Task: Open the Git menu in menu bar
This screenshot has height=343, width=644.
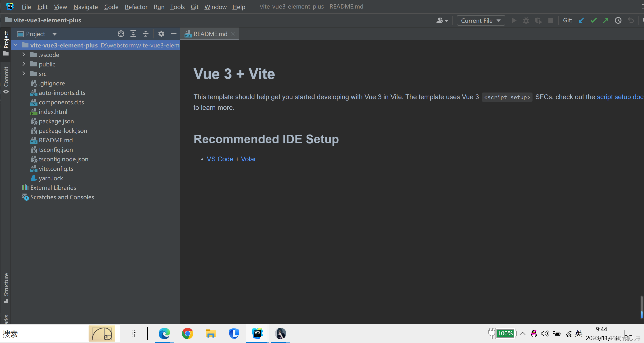Action: (x=195, y=7)
